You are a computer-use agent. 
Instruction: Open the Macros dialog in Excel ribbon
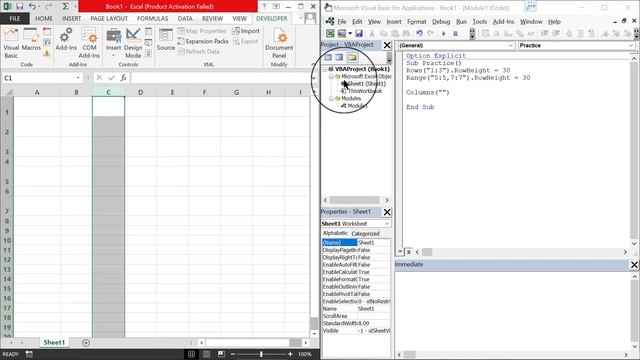tap(31, 40)
